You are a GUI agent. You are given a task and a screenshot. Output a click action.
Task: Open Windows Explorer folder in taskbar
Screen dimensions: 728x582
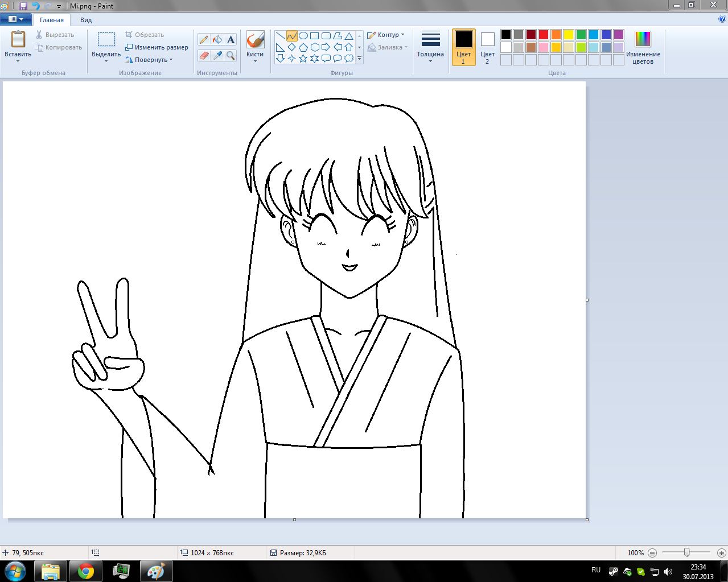[x=51, y=571]
